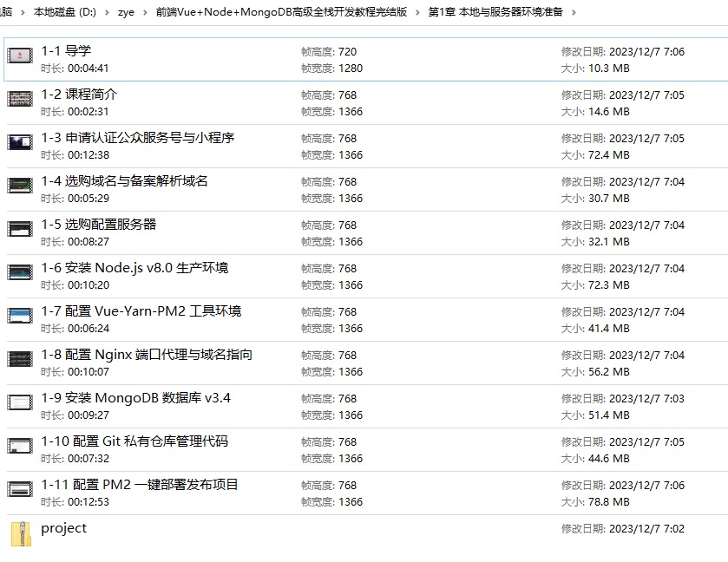Expand the chevron after 本地磁盘 (D:)
The width and height of the screenshot is (728, 562).
tap(108, 12)
